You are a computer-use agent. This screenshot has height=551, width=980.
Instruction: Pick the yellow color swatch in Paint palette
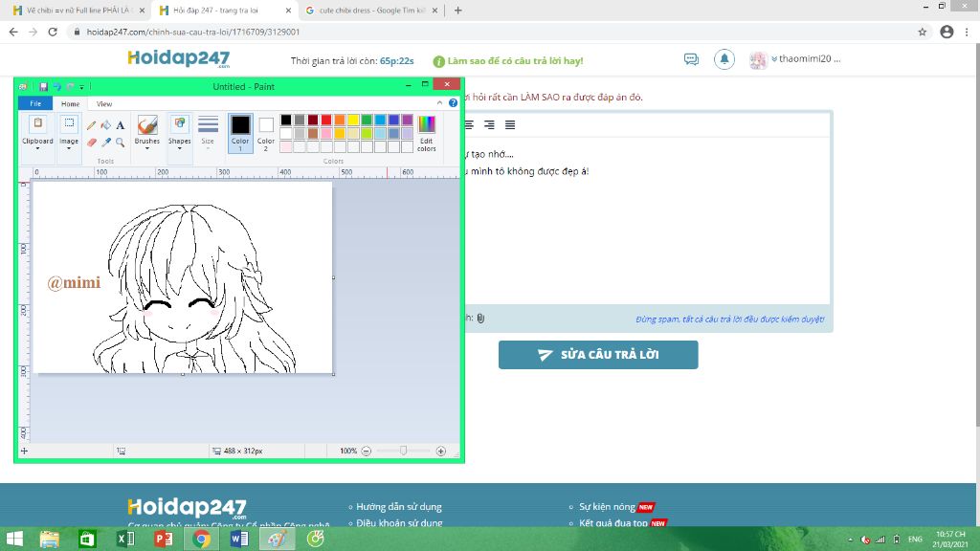353,120
